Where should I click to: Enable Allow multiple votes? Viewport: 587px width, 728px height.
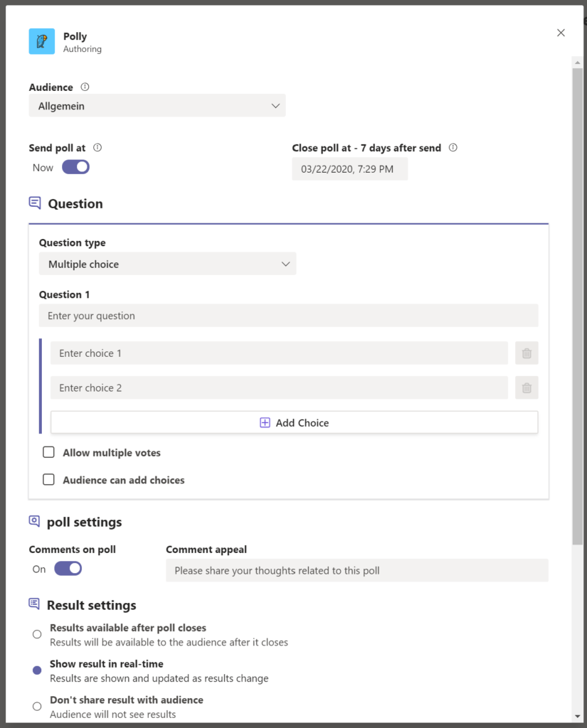[48, 451]
